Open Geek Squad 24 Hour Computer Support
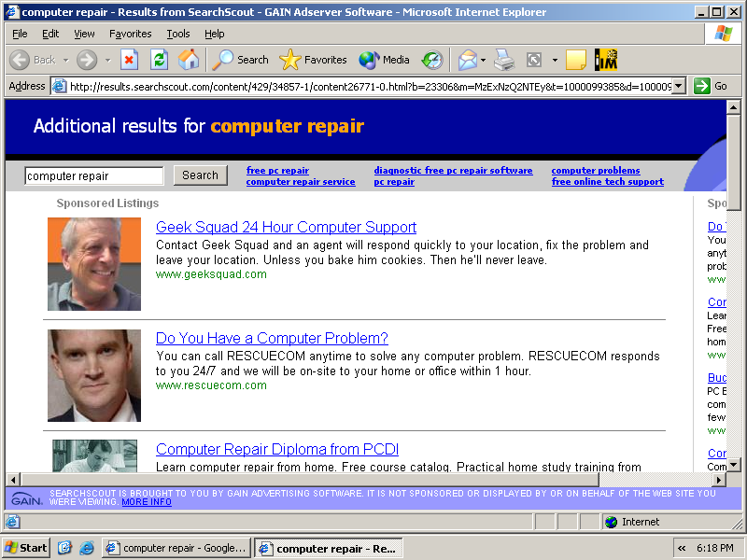The width and height of the screenshot is (747, 560). click(x=287, y=227)
